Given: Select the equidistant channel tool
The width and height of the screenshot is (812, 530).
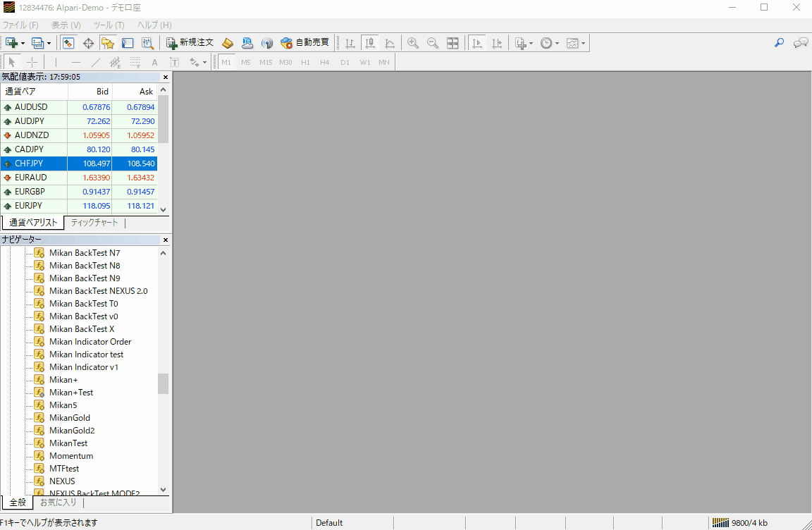Looking at the screenshot, I should [115, 62].
